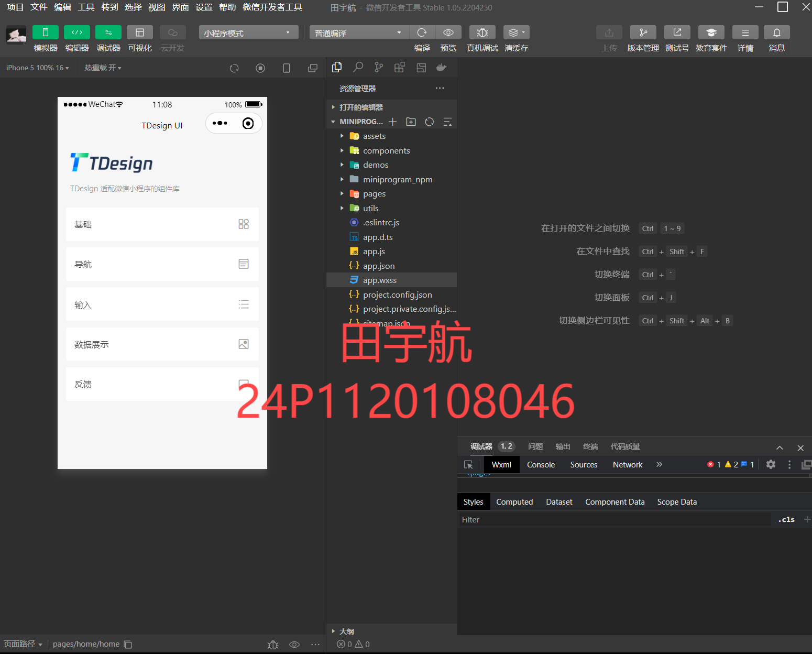
Task: Open the save layout icon
Action: (x=421, y=67)
